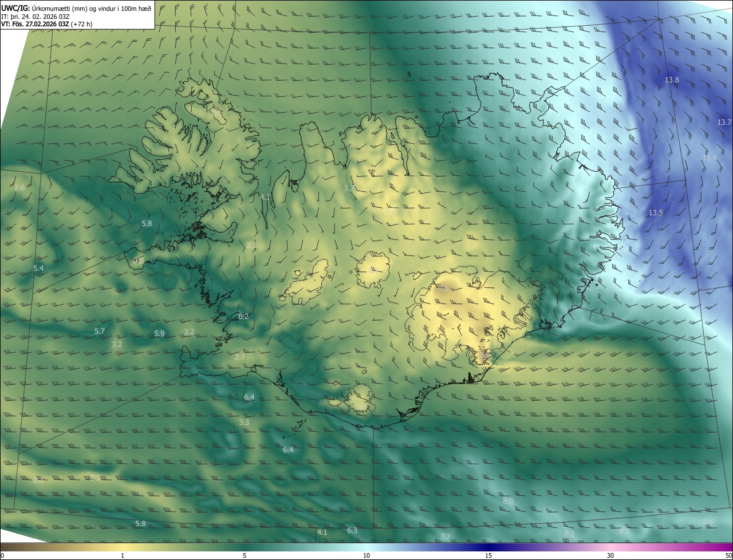
Task: Select the 'IT: þri. 24. 02. 2026 03Z' line
Action: coord(36,17)
